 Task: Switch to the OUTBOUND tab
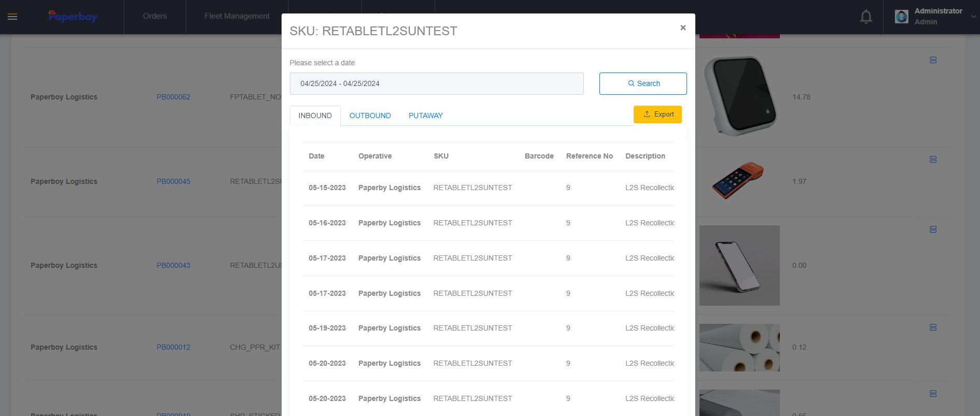(x=370, y=116)
